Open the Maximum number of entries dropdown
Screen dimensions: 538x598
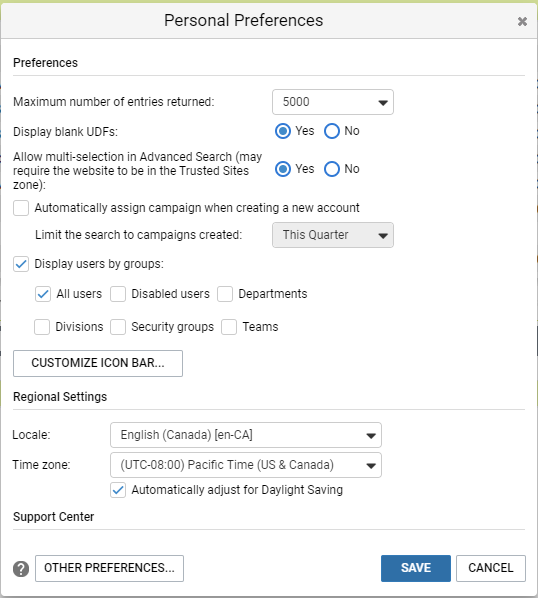332,102
